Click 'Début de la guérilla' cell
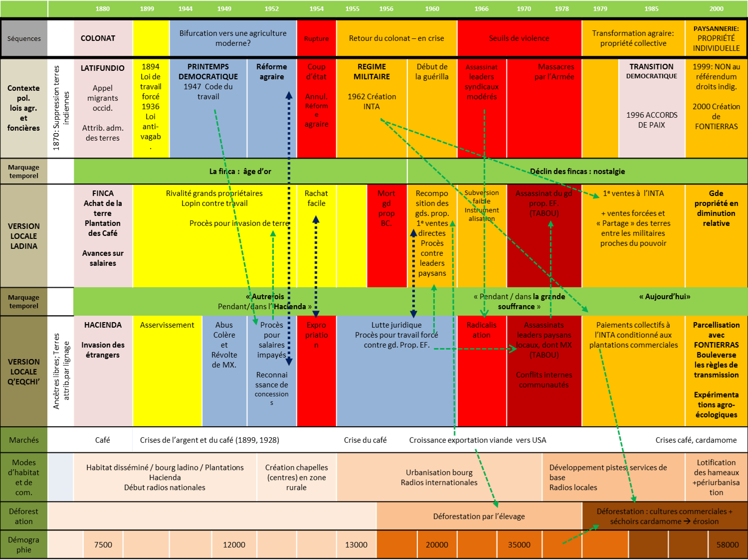 (432, 108)
